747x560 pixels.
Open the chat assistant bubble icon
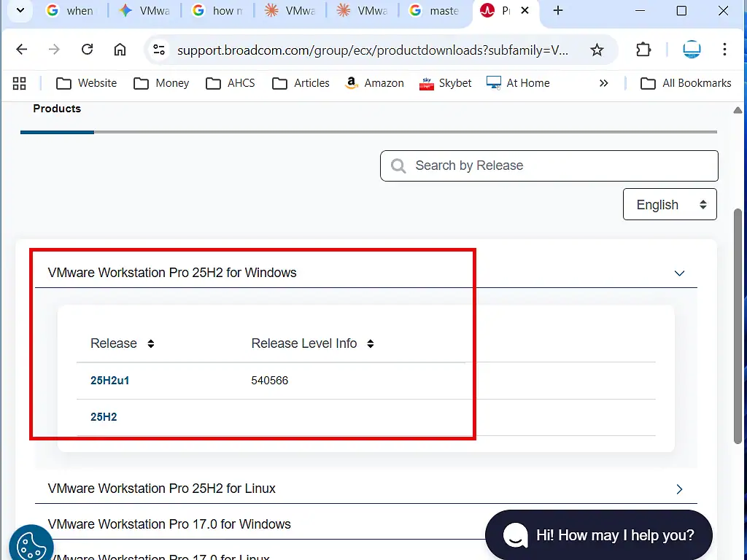pyautogui.click(x=516, y=535)
